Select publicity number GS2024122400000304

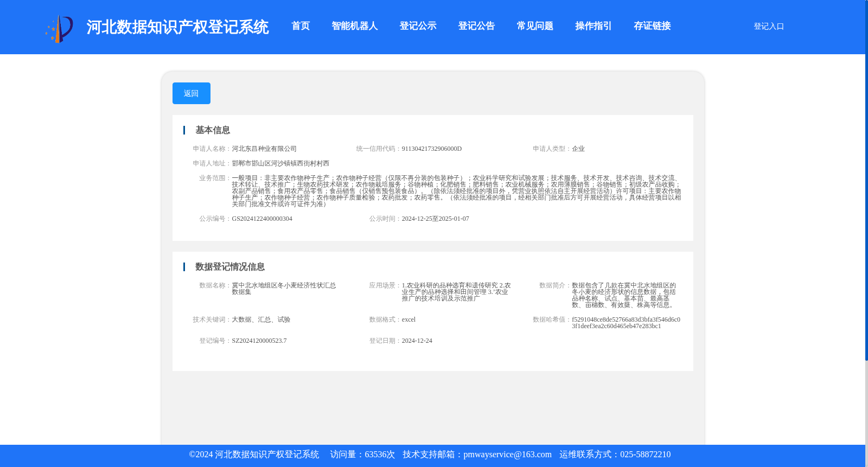pos(262,219)
